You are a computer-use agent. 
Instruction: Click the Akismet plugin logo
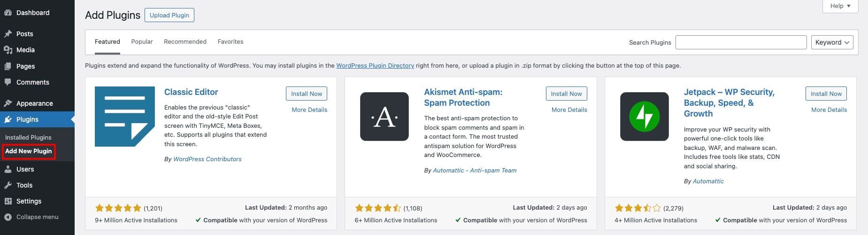pos(384,117)
